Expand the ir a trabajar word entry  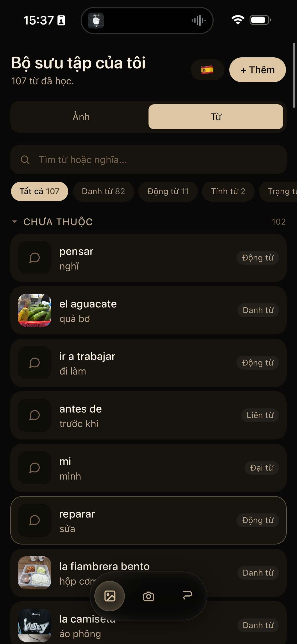tap(148, 363)
